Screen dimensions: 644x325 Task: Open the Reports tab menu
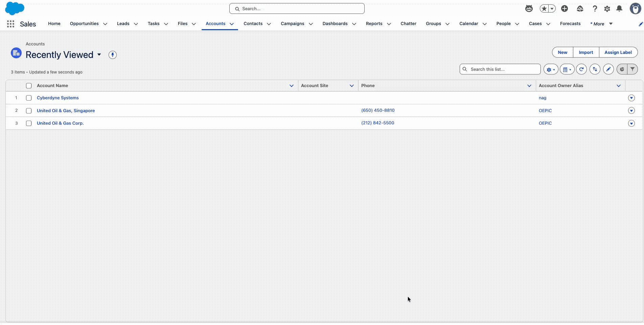point(389,24)
